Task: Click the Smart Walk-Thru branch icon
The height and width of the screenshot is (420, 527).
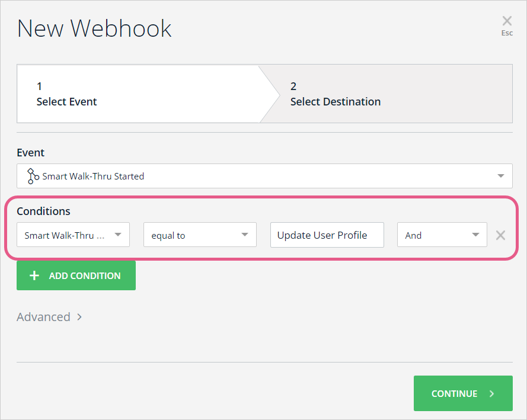Action: tap(33, 176)
